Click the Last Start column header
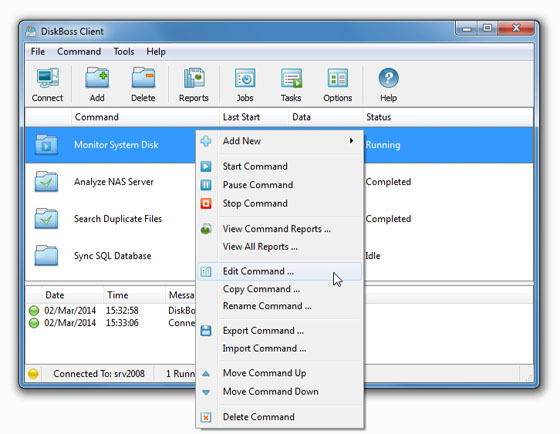Image resolution: width=560 pixels, height=434 pixels. [x=241, y=117]
